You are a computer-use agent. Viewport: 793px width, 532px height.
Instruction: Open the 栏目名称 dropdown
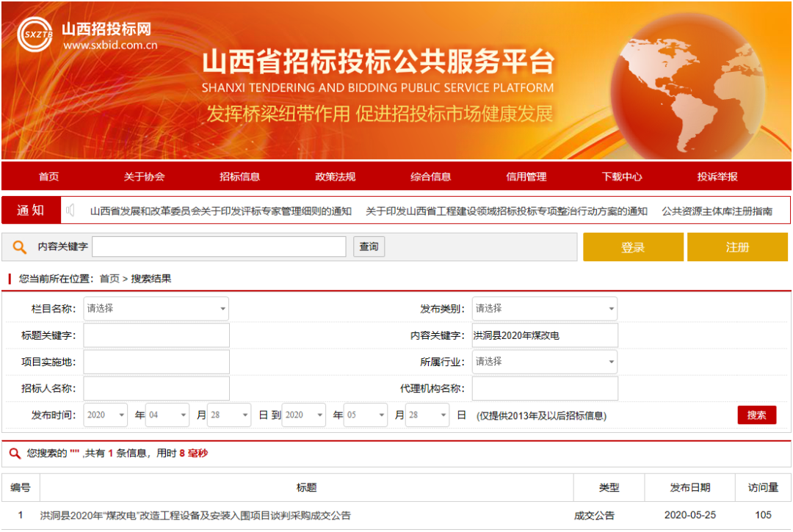tap(156, 309)
